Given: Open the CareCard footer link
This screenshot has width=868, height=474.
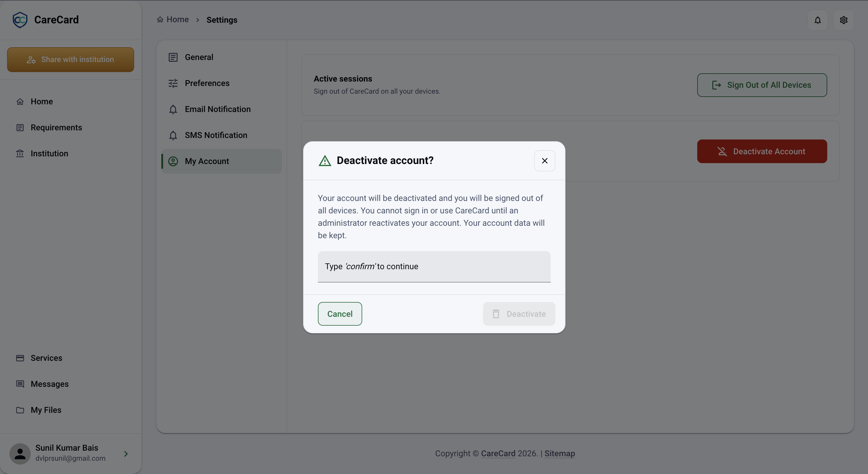Looking at the screenshot, I should pos(498,453).
